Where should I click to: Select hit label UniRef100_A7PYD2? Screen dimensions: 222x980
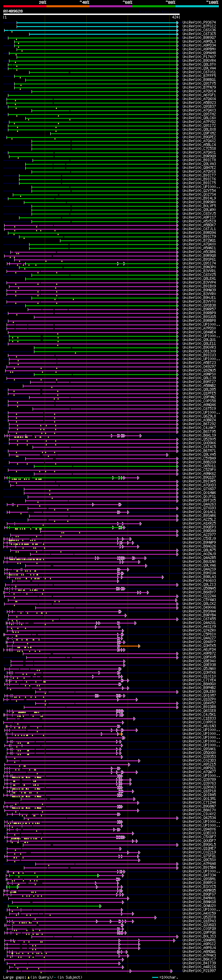click(199, 122)
